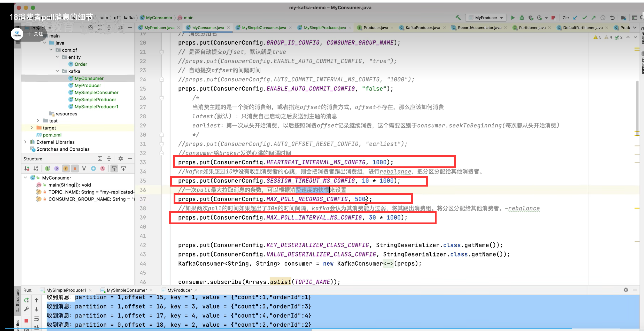The width and height of the screenshot is (644, 331).
Task: Collapse the kafka package node
Action: 57,71
